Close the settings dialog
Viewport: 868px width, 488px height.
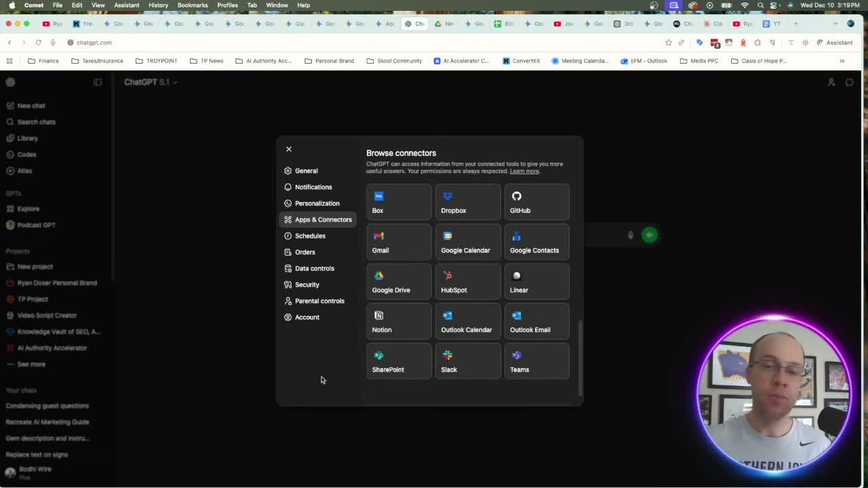tap(289, 149)
